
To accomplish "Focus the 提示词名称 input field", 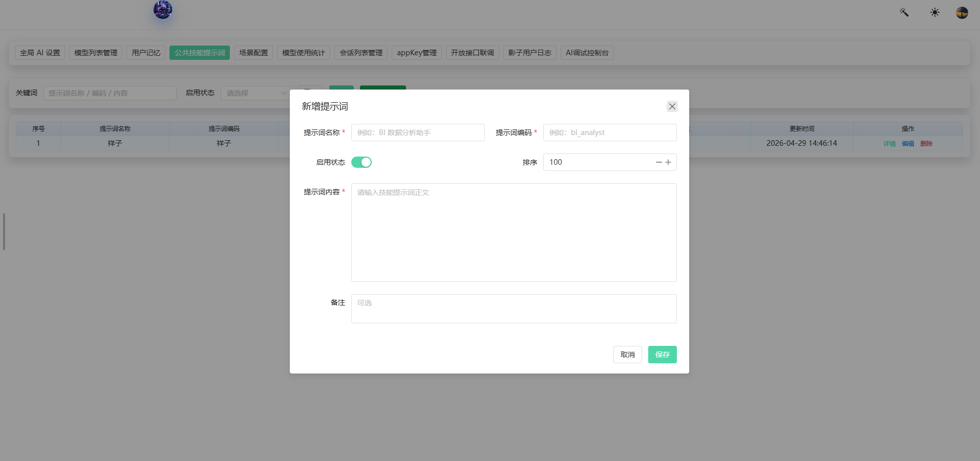I will [x=418, y=133].
